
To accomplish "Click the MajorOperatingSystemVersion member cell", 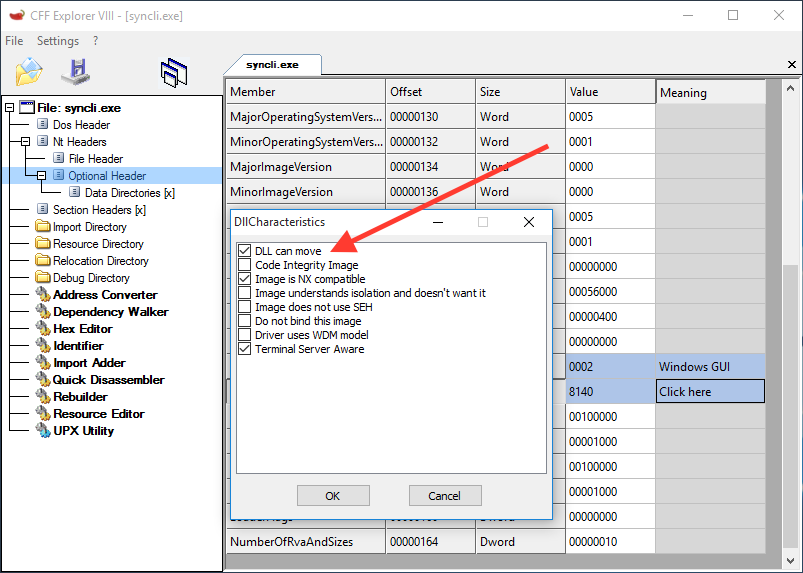I will pos(306,117).
